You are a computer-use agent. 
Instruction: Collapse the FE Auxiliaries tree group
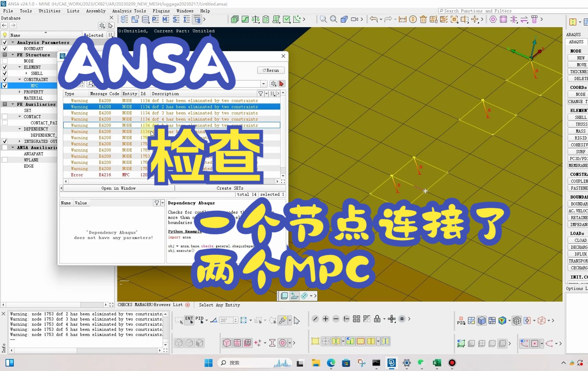13,104
